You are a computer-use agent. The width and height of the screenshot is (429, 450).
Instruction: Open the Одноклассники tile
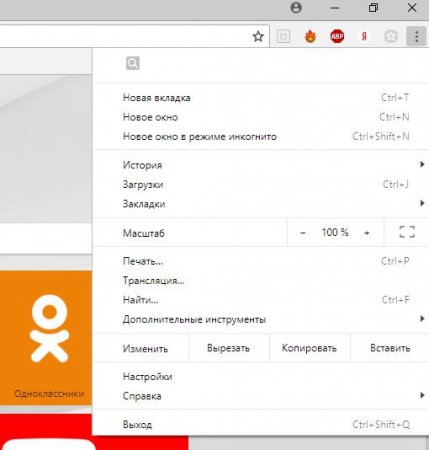tap(46, 338)
